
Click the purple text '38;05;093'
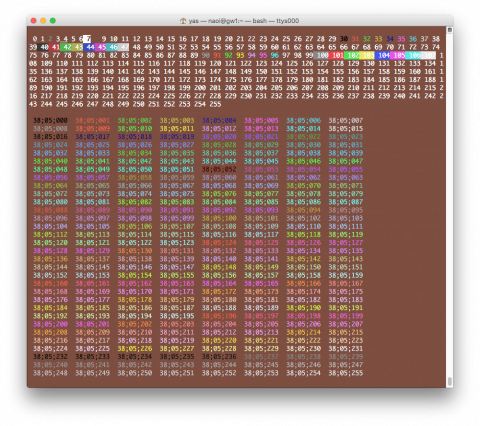(x=261, y=210)
